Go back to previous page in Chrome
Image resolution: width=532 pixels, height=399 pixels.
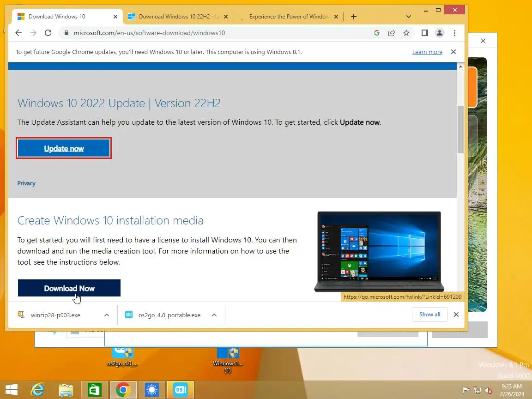pyautogui.click(x=18, y=33)
